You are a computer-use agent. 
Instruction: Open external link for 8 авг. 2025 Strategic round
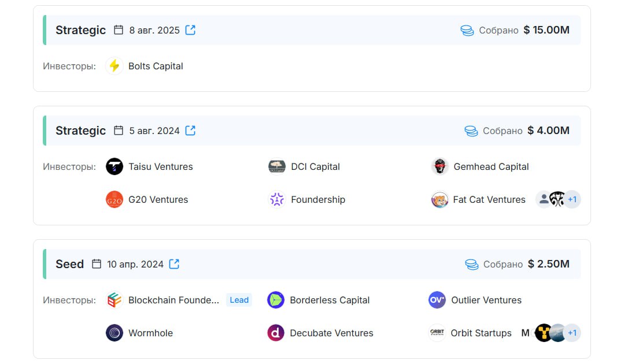click(x=190, y=30)
